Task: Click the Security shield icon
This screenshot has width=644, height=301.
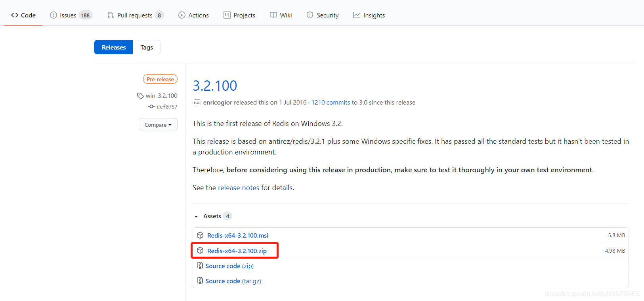Action: [310, 15]
